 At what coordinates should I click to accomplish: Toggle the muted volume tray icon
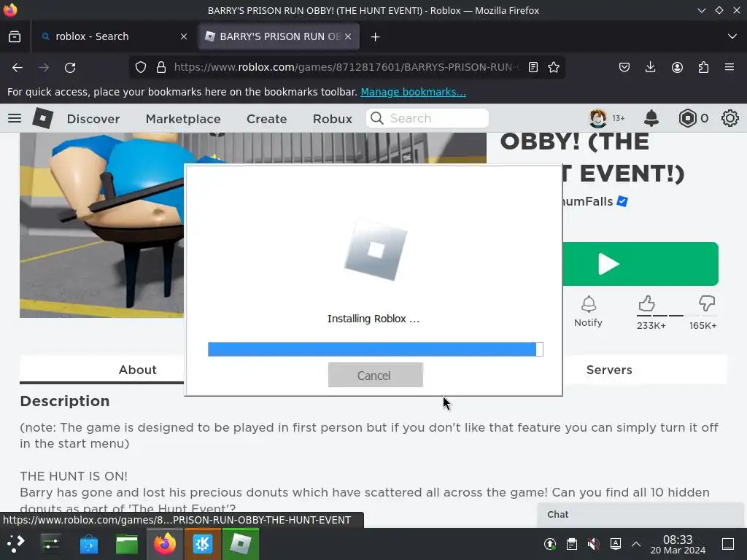(593, 544)
